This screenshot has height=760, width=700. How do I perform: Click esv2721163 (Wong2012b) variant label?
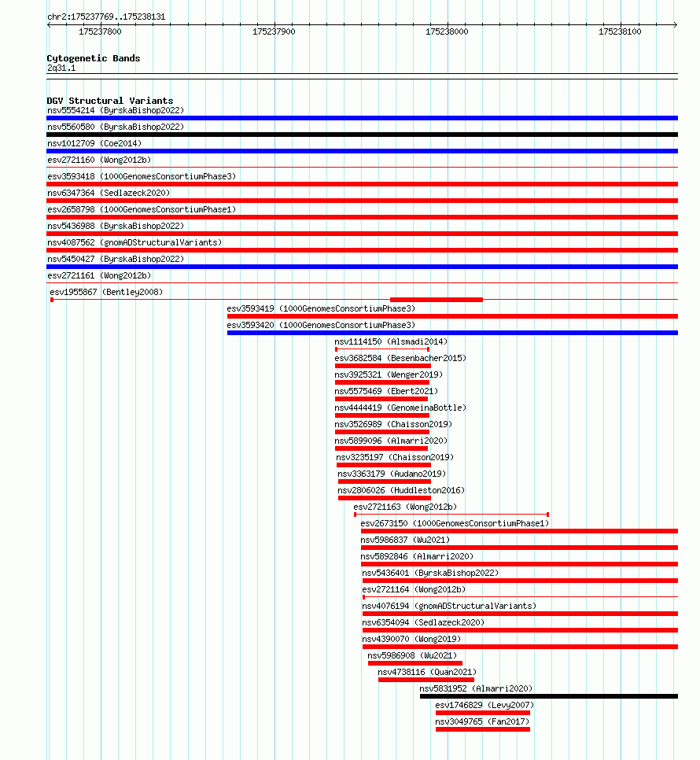[x=406, y=507]
